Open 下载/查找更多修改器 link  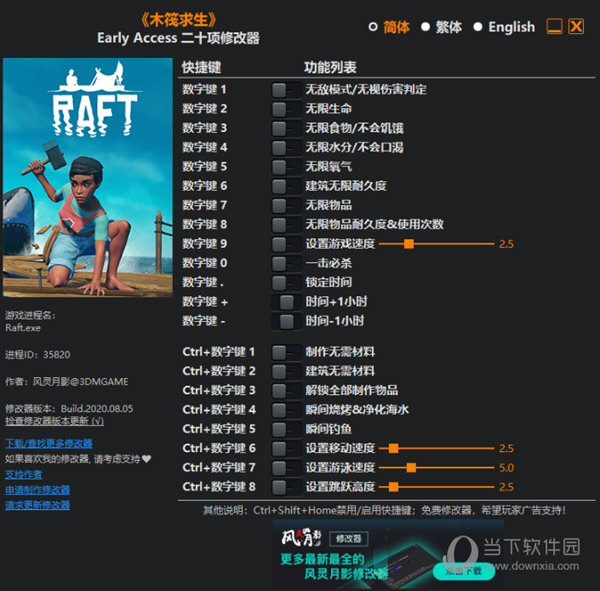[48, 443]
